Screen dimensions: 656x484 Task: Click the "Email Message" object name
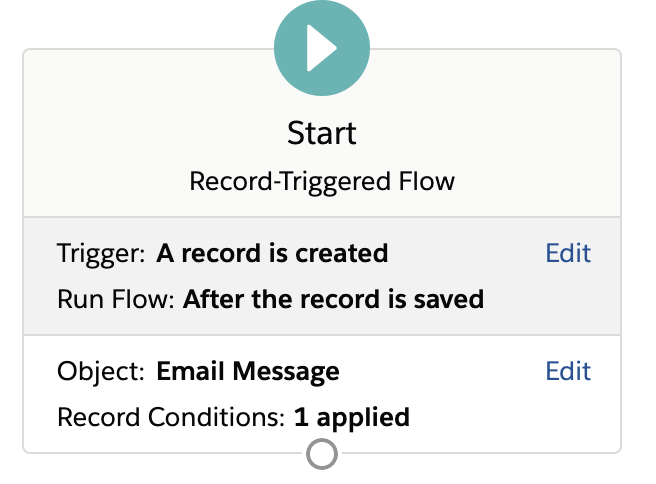[248, 372]
